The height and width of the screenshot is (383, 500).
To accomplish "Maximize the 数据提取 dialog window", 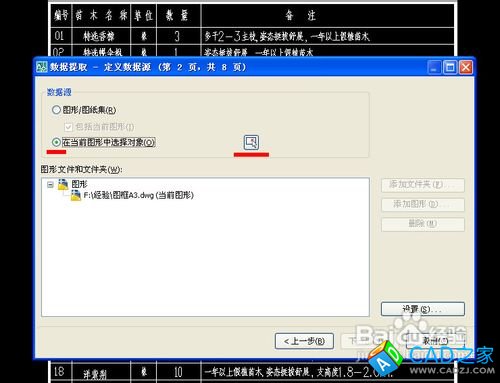I will click(x=450, y=67).
